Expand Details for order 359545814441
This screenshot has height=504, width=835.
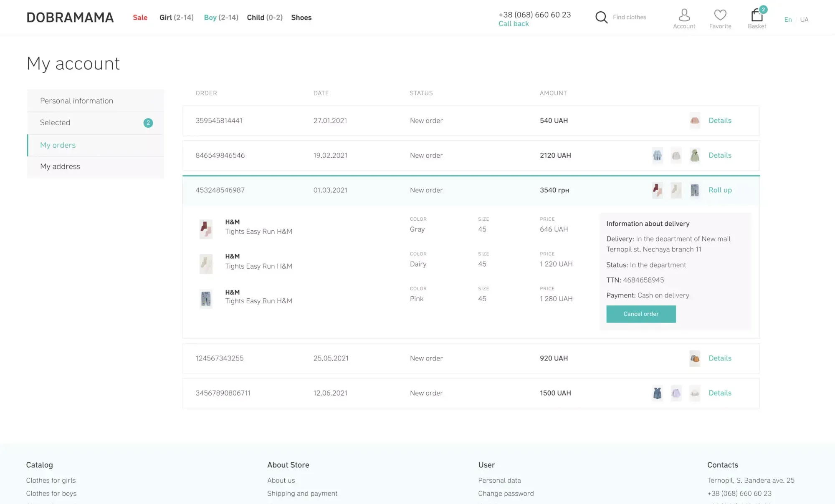coord(720,121)
